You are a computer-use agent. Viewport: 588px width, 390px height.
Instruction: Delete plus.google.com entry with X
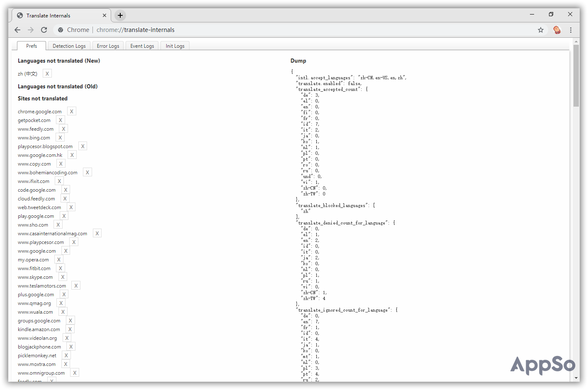tap(64, 295)
